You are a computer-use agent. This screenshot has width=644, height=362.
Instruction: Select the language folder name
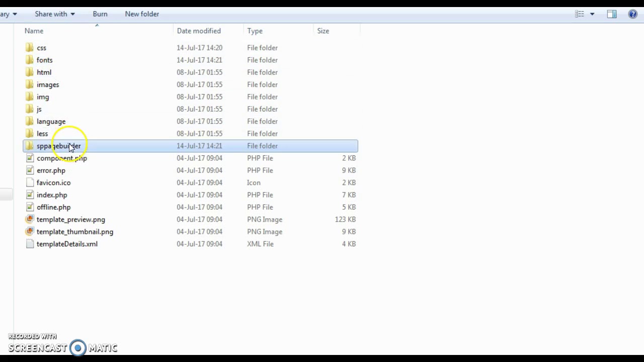[51, 121]
